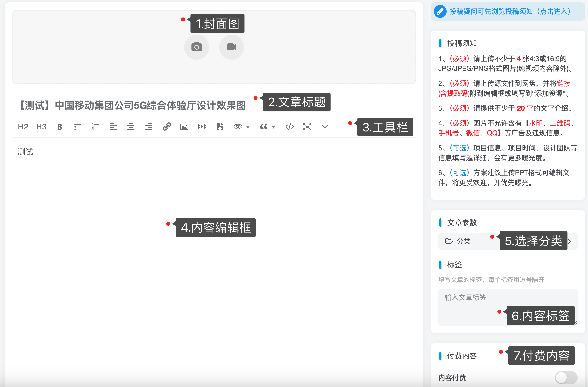
Task: Insert a code block
Action: click(x=289, y=127)
